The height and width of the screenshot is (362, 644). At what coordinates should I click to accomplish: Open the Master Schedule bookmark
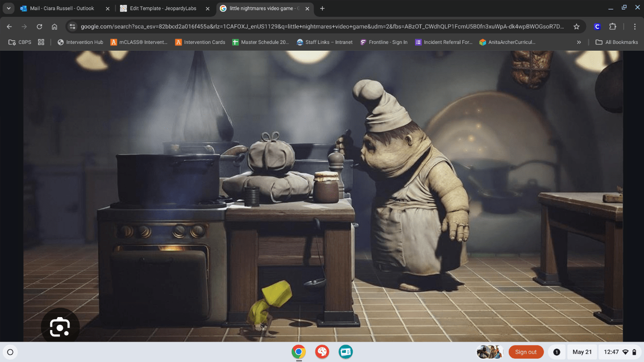click(x=260, y=42)
